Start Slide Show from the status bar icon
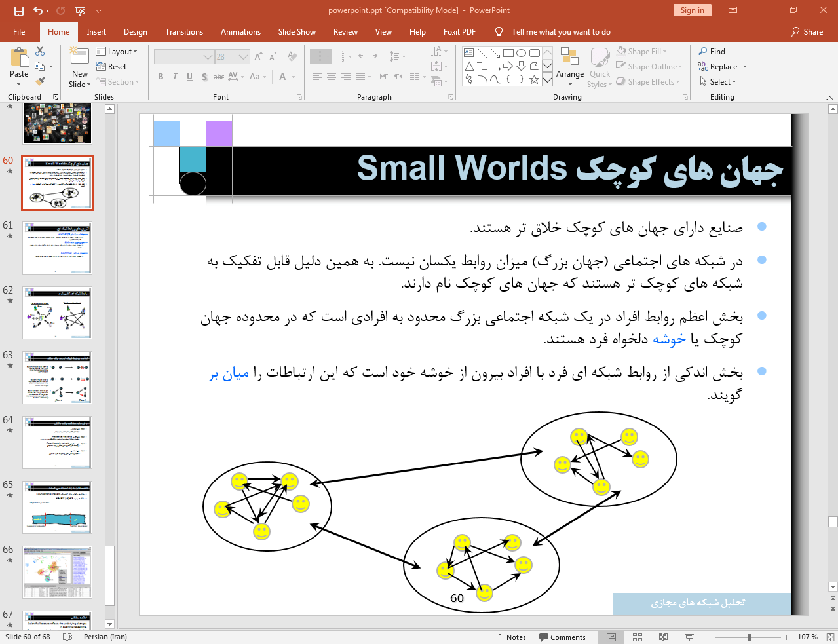Screen dimensions: 838x644 689,637
